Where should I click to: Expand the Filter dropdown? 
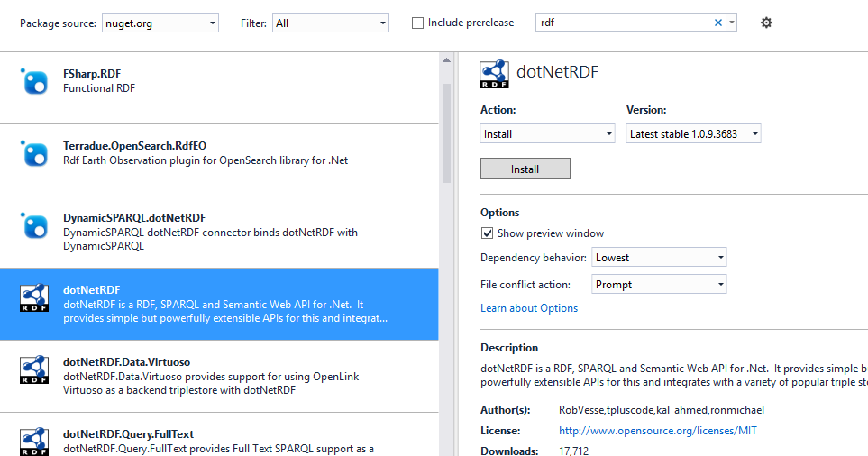pos(330,23)
